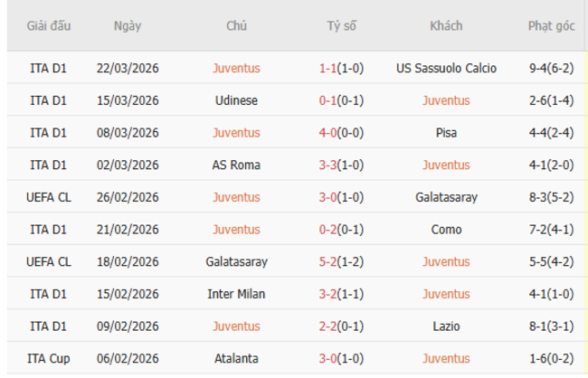Click the US Sassuolo Calcio team link
This screenshot has height=378, width=588.
446,68
